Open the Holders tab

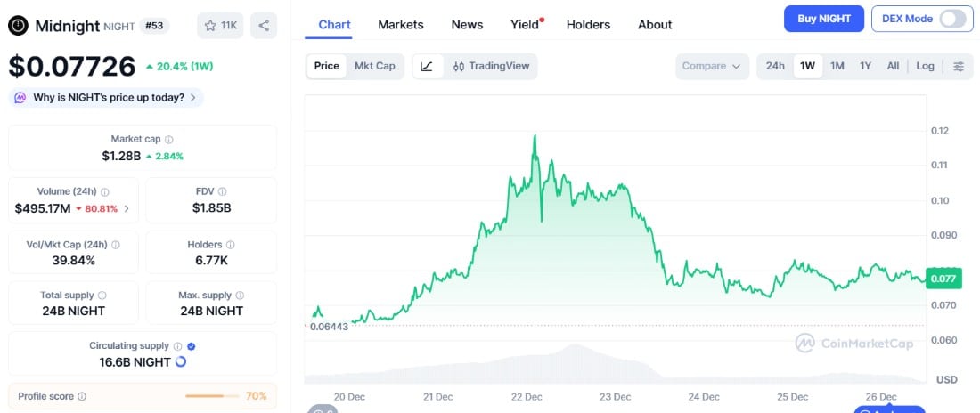589,25
